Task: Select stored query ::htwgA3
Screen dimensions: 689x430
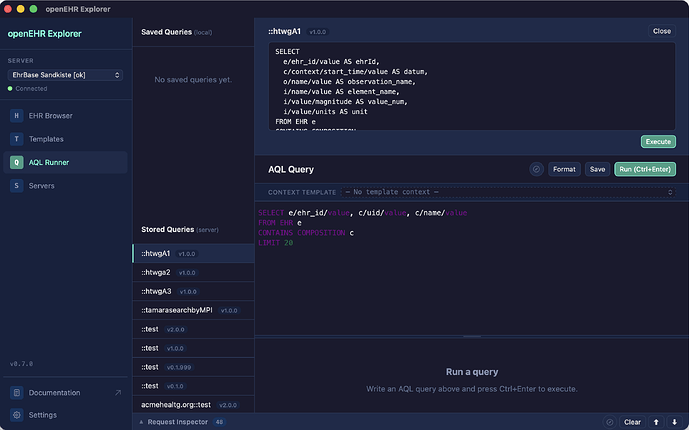Action: (194, 292)
